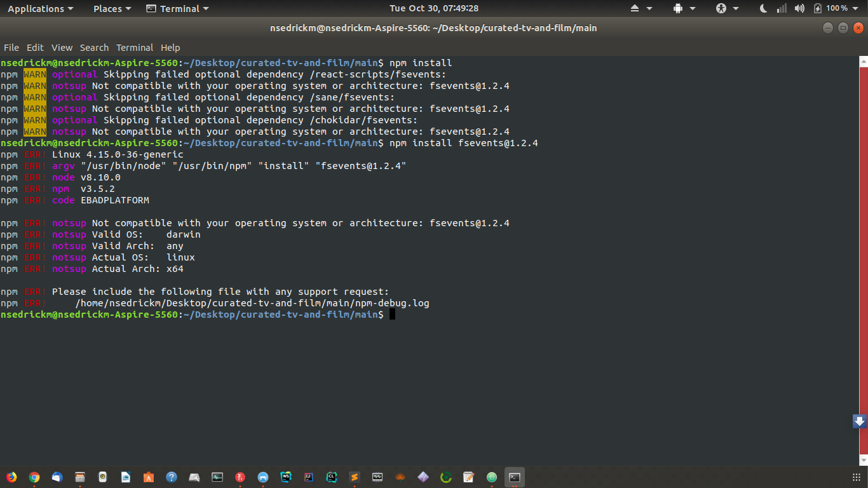Image resolution: width=868 pixels, height=488 pixels.
Task: Open System Monitor from the dock
Action: [217, 477]
